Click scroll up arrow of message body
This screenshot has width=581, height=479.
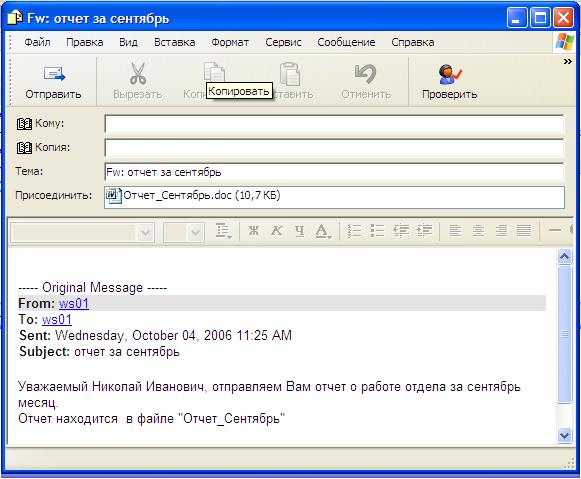tap(564, 256)
